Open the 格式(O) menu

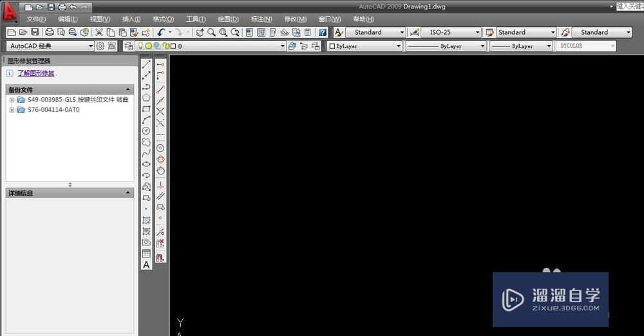[x=164, y=19]
